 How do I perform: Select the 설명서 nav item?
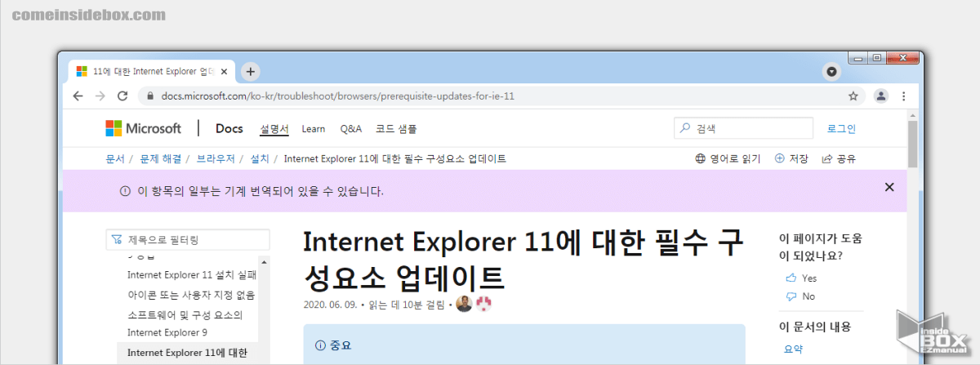(x=274, y=129)
